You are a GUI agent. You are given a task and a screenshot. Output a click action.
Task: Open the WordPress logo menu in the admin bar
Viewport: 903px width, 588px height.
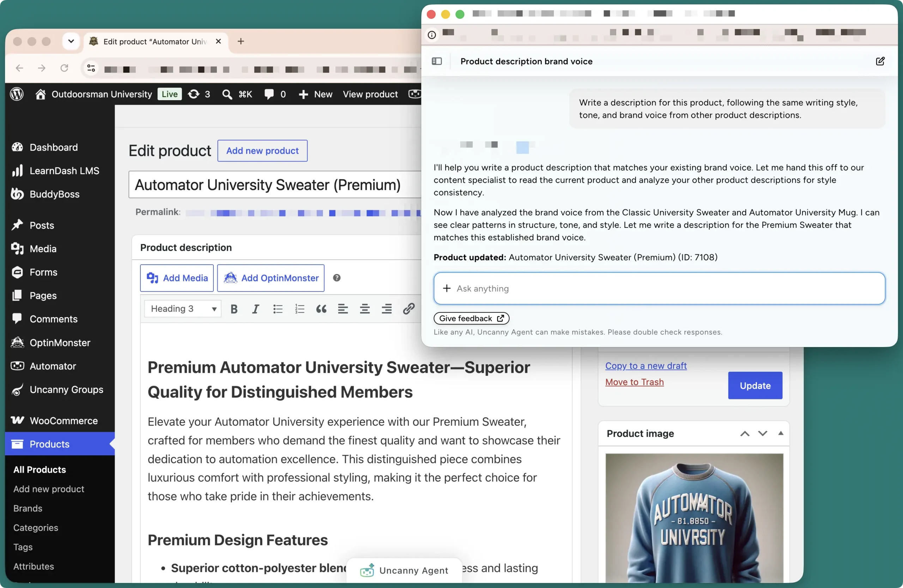[x=17, y=94]
